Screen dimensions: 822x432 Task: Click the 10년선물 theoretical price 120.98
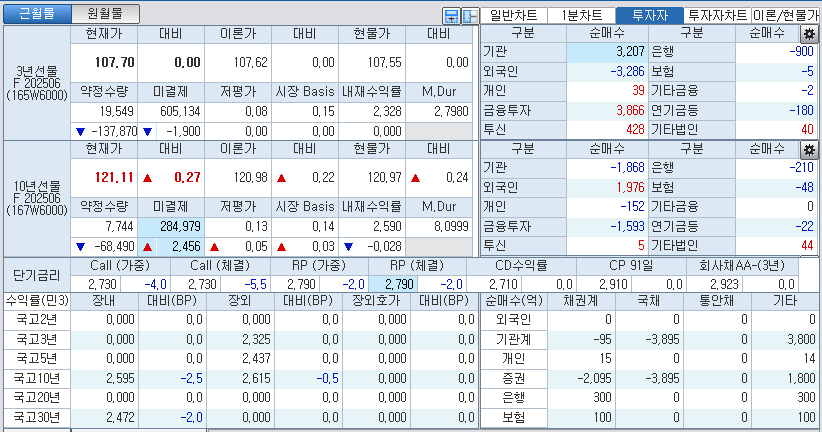(x=250, y=177)
